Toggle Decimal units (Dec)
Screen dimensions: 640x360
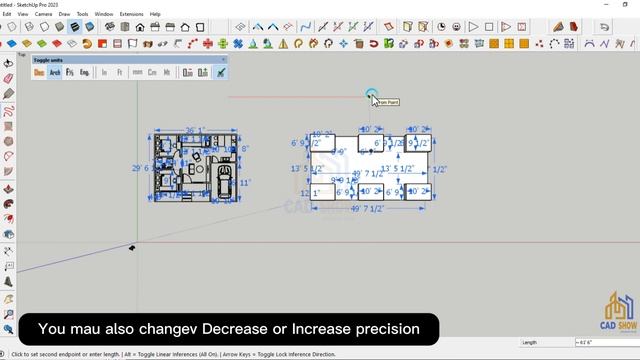[x=39, y=73]
